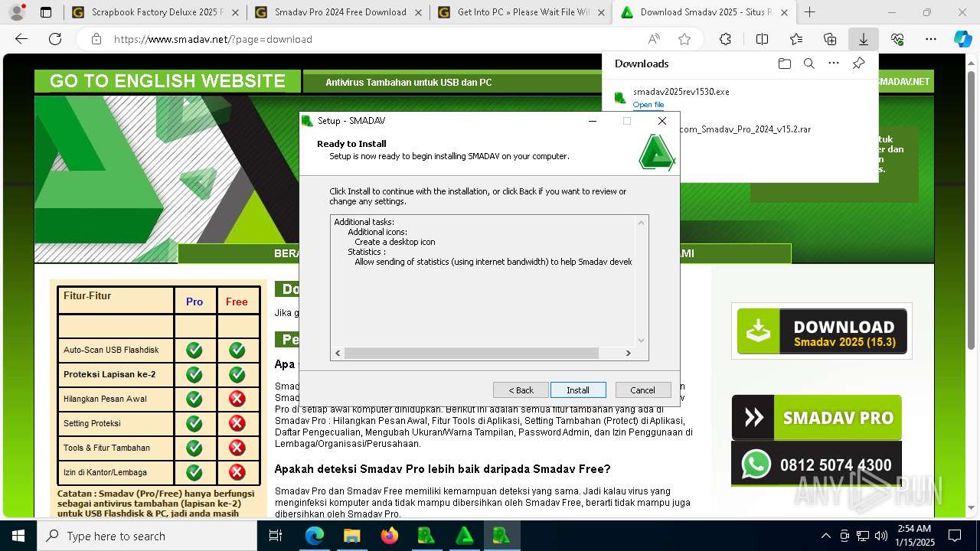
Task: Open the notification center icon
Action: [955, 536]
